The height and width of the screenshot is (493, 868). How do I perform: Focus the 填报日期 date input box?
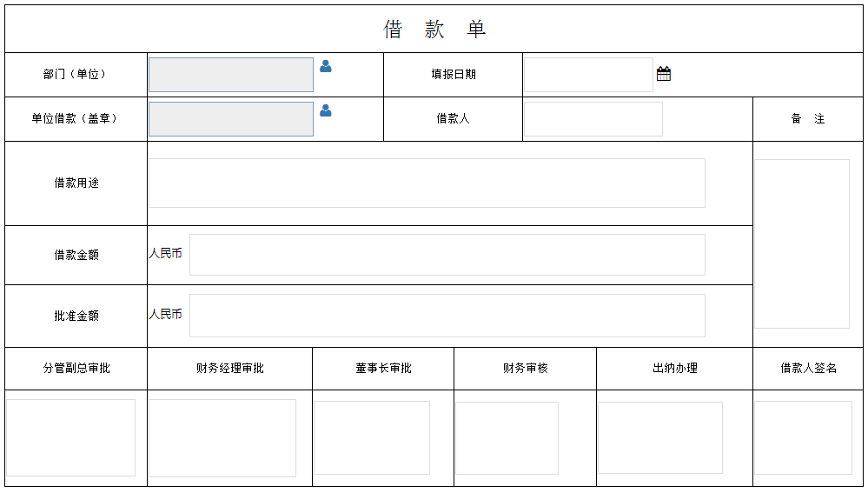(x=588, y=75)
